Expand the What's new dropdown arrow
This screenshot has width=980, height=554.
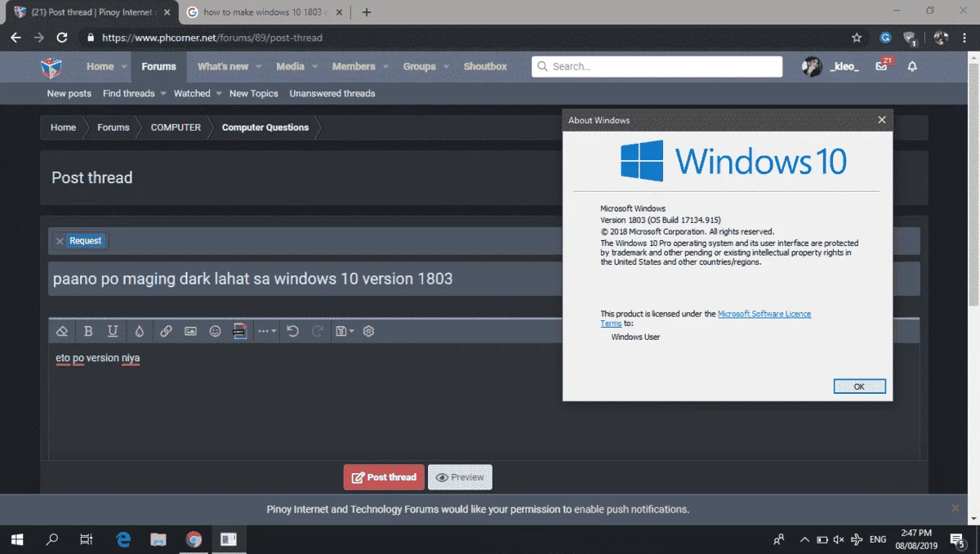pyautogui.click(x=258, y=67)
